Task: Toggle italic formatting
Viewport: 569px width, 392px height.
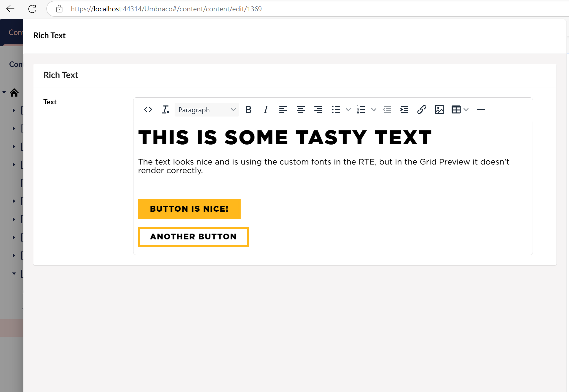Action: (266, 110)
